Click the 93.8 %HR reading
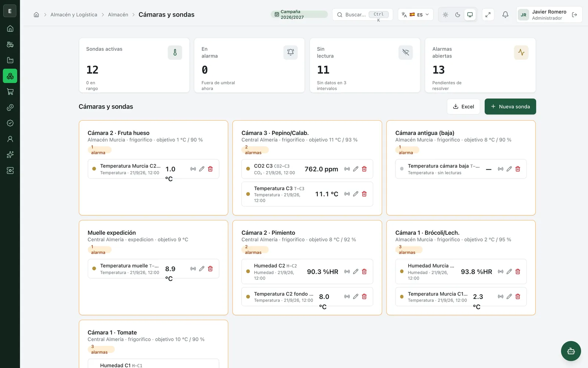The height and width of the screenshot is (368, 588). [x=476, y=272]
